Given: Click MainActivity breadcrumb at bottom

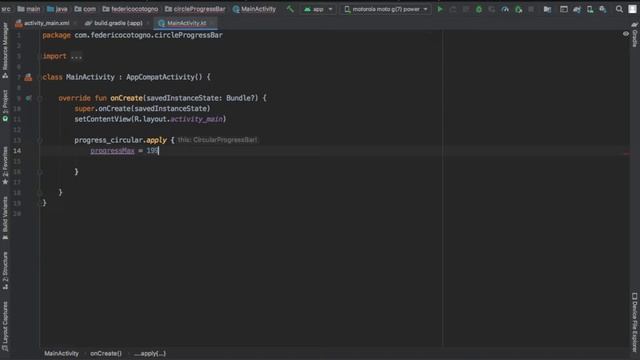Looking at the screenshot, I should 61,353.
